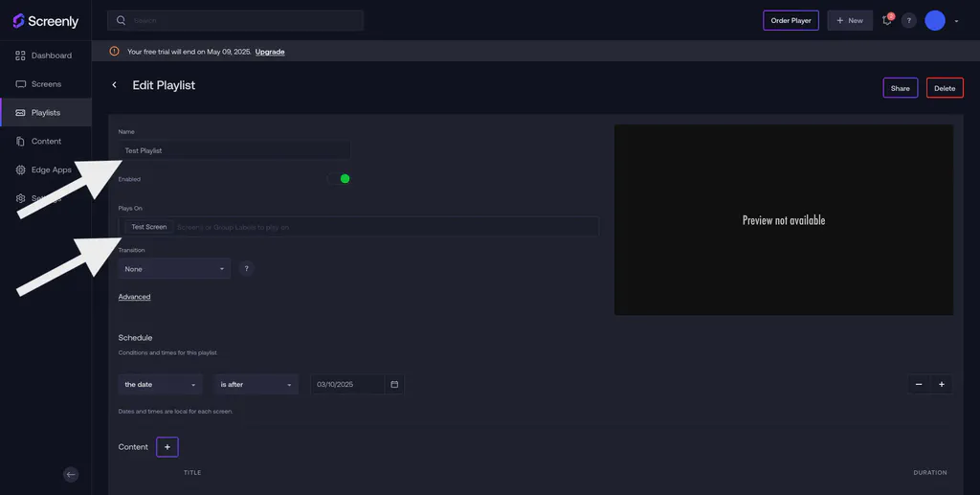Screen dimensions: 980x495
Task: Open the 'the date' condition dropdown
Action: [160, 384]
